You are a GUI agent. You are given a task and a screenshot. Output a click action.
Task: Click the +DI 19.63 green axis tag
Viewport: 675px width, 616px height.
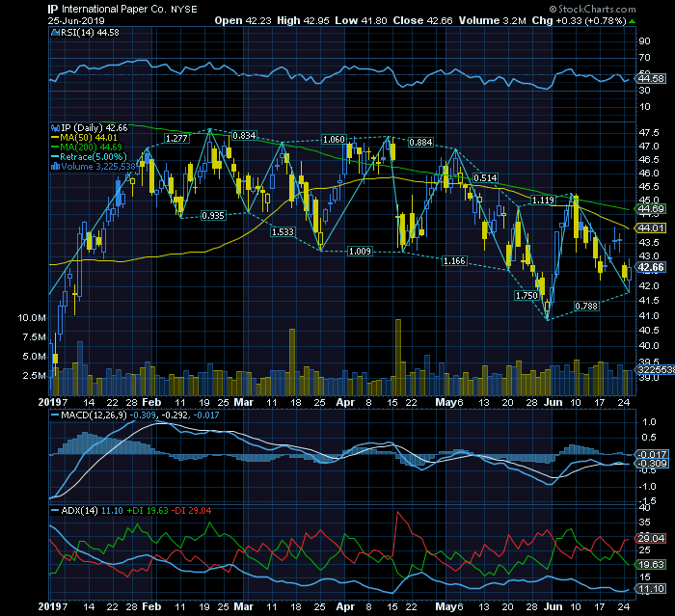click(x=651, y=564)
